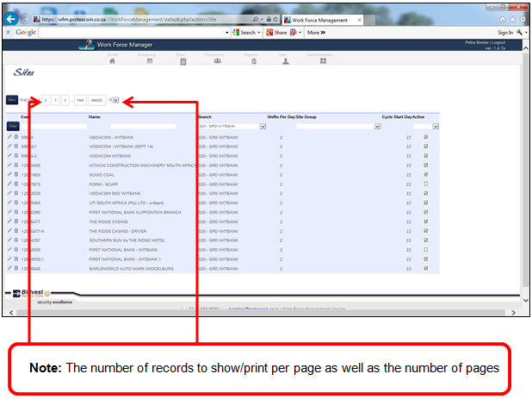Toggle Active checkbox for VODACOM WITBANK (SEPT 14)
The width and height of the screenshot is (532, 399).
coord(426,147)
